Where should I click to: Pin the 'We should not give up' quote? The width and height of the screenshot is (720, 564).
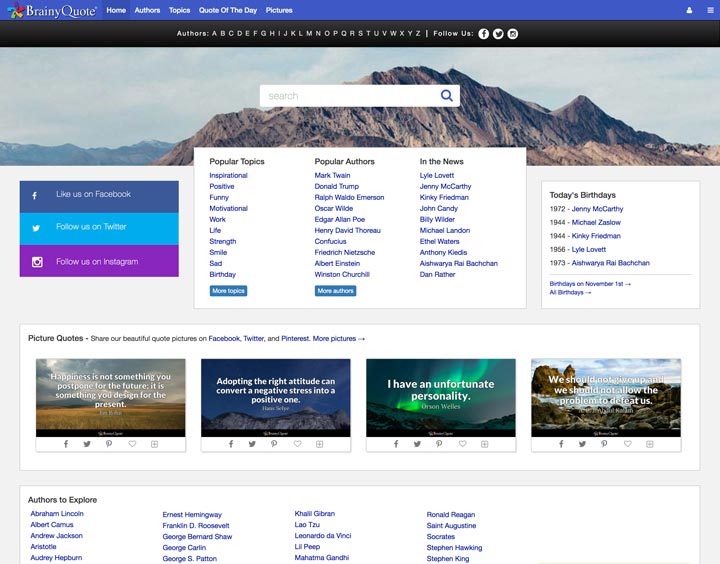click(604, 444)
